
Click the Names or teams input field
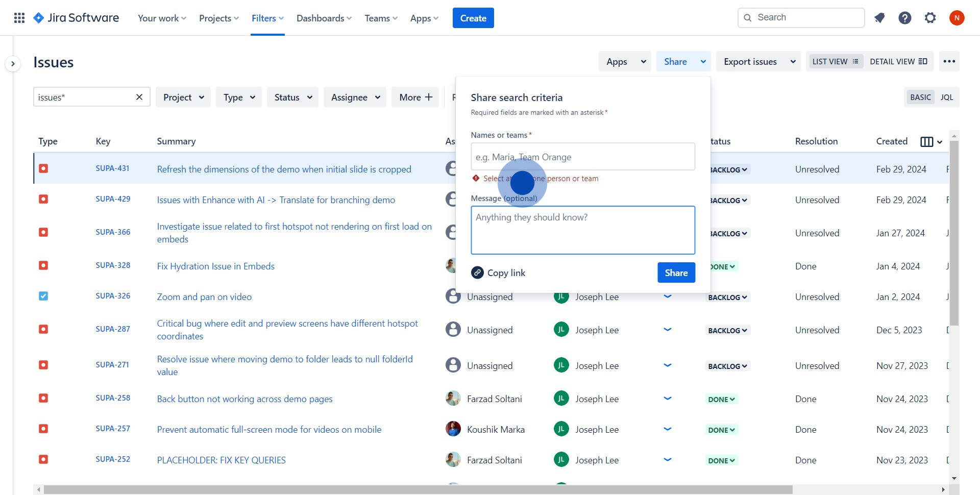click(x=582, y=157)
